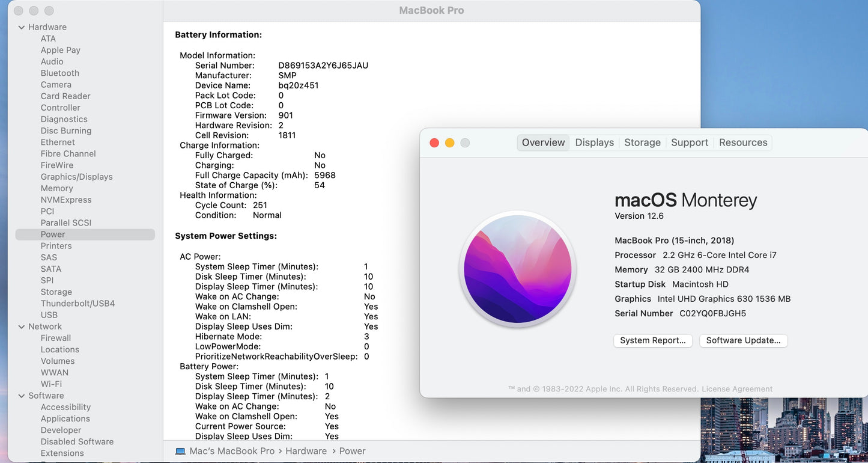Click the macOS Monterey logo image
Image resolution: width=868 pixels, height=463 pixels.
click(517, 269)
